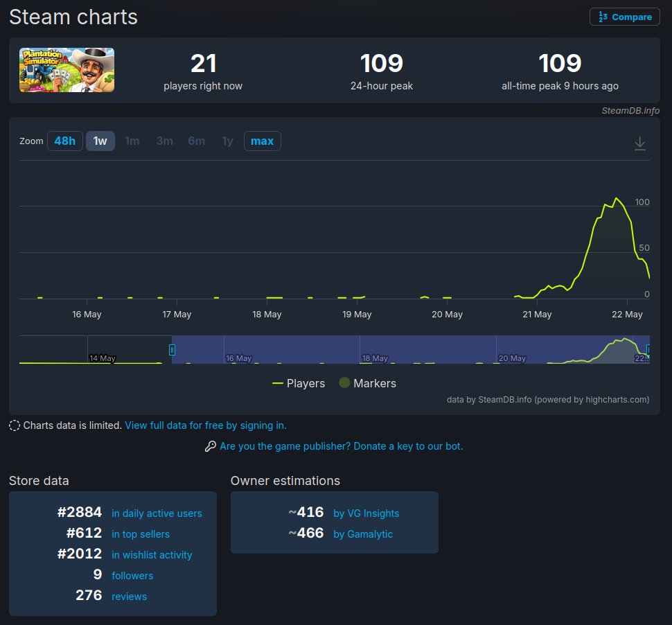
Task: Click the 'all-time peak 9 hours ago' stat
Action: tap(560, 71)
